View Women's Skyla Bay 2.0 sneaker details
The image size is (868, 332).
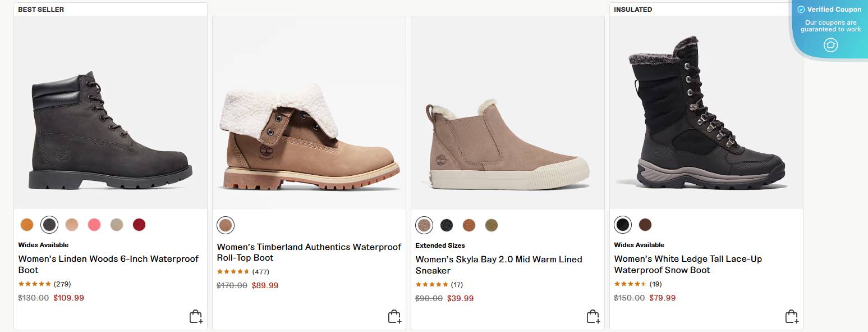(x=499, y=265)
